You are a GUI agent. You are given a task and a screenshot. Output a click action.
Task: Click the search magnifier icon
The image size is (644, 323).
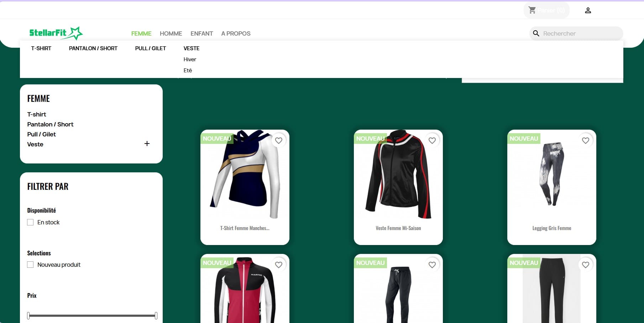click(x=536, y=33)
